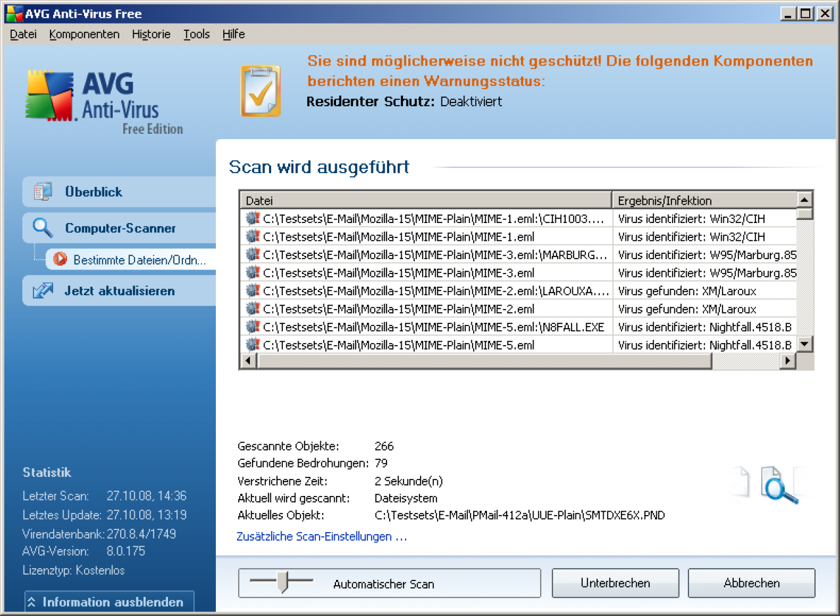Select the row ending in MIME-Plain\MIME-1.eml

tap(518, 236)
